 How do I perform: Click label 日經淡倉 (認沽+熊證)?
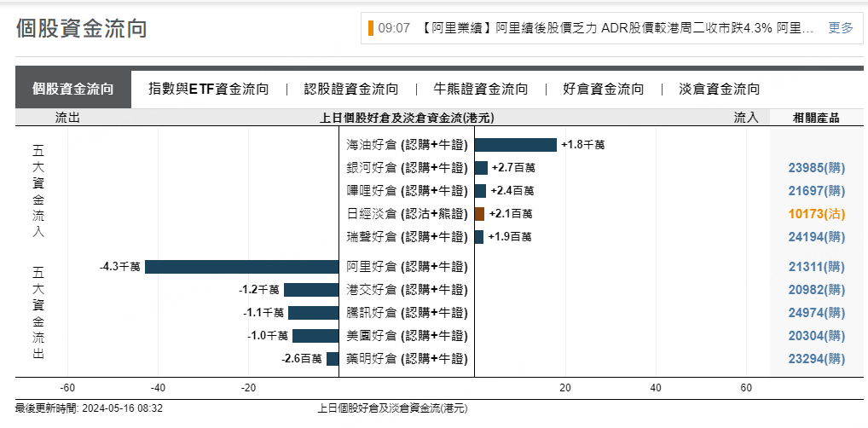pos(407,214)
